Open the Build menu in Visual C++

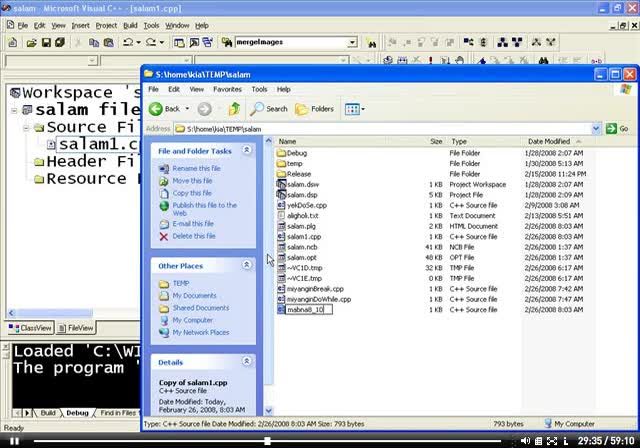pos(130,25)
